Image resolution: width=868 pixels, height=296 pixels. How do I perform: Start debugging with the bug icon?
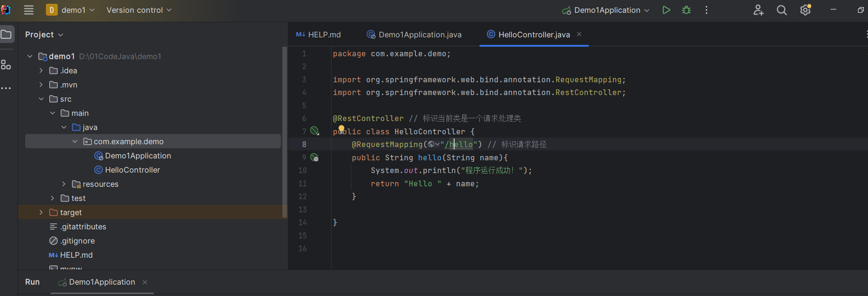[x=686, y=10]
